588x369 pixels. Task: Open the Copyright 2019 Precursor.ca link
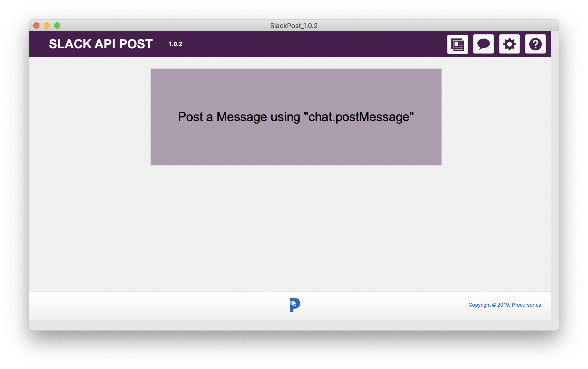pyautogui.click(x=505, y=305)
